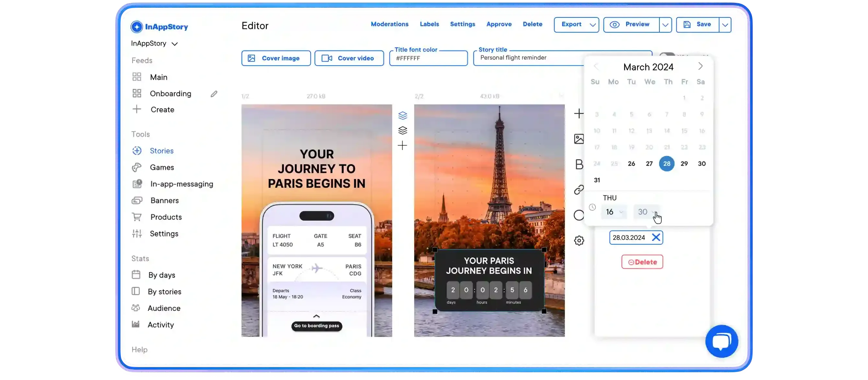Expand the InAppStory workspace dropdown
Screen dimensions: 868x380
[175, 43]
